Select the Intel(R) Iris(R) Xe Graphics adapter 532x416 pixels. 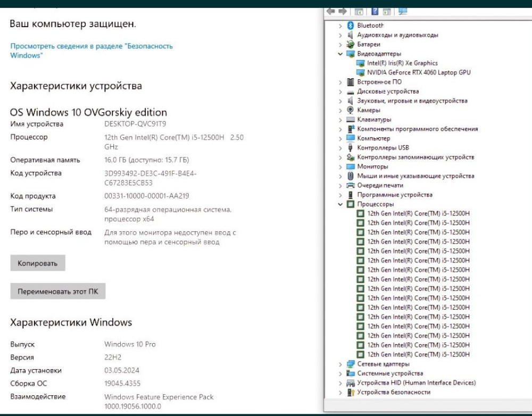coord(402,63)
